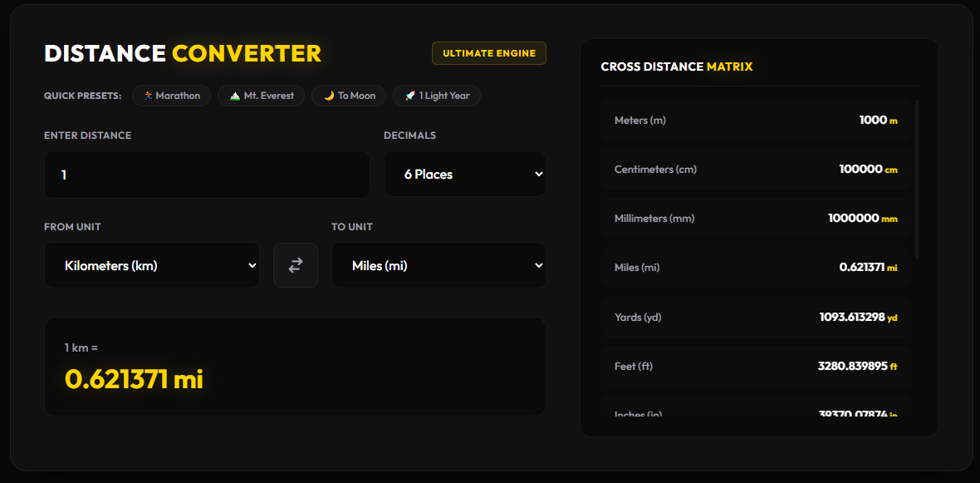
Task: Click the 1000 m matrix value
Action: 878,120
